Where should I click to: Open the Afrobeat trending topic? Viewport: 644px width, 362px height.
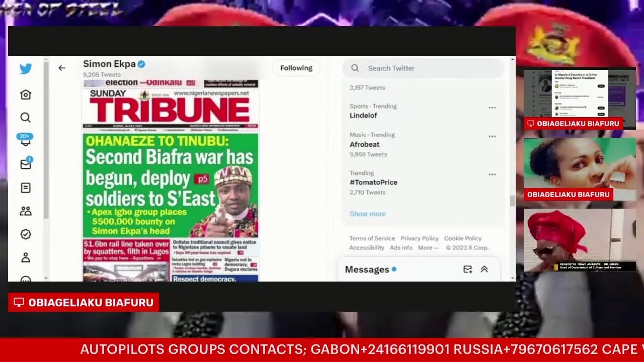(365, 144)
